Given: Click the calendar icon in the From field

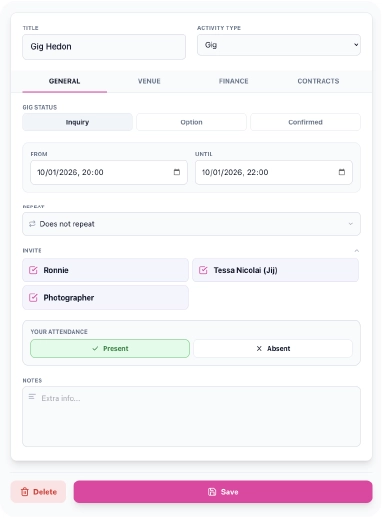Looking at the screenshot, I should pos(177,172).
